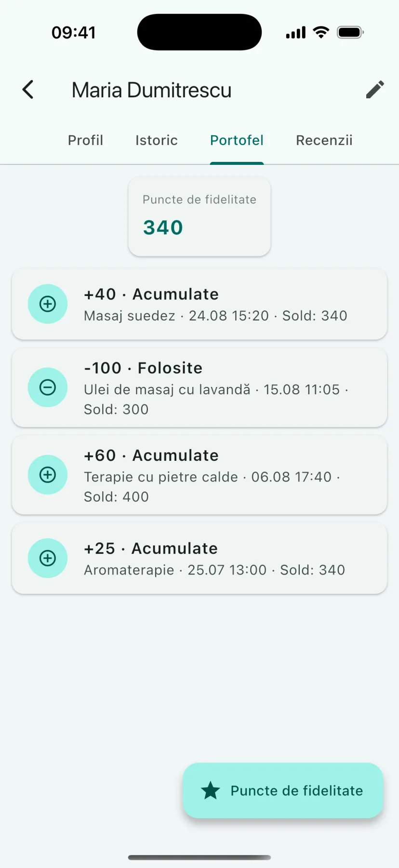Open +40 Acumulate transaction
Screen dimensions: 399x868
point(199,304)
